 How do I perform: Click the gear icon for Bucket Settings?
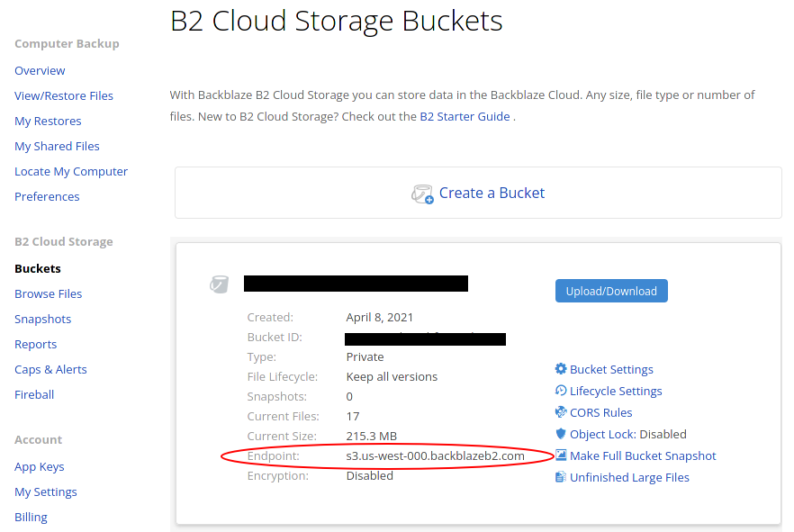561,369
